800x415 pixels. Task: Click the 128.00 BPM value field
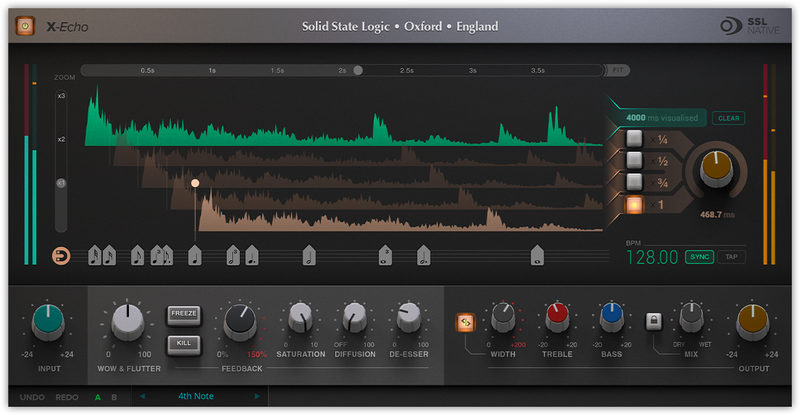tap(651, 258)
